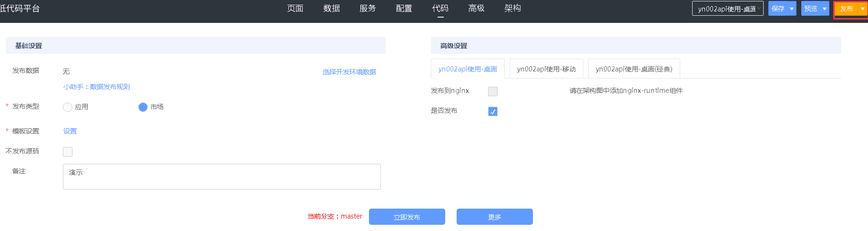868x231 pixels.
Task: Expand the 预览 dropdown arrow
Action: click(x=825, y=9)
